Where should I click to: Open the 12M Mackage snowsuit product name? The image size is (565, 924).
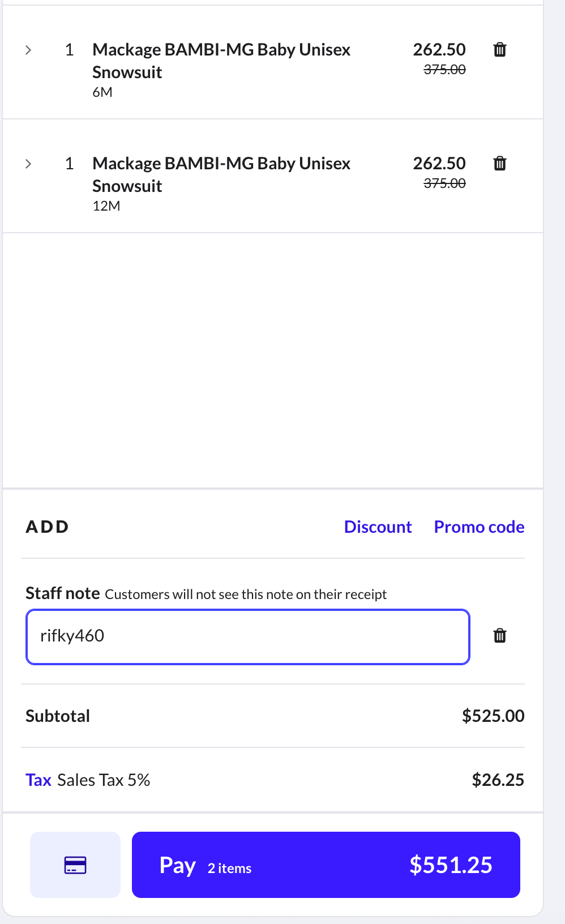(x=221, y=174)
